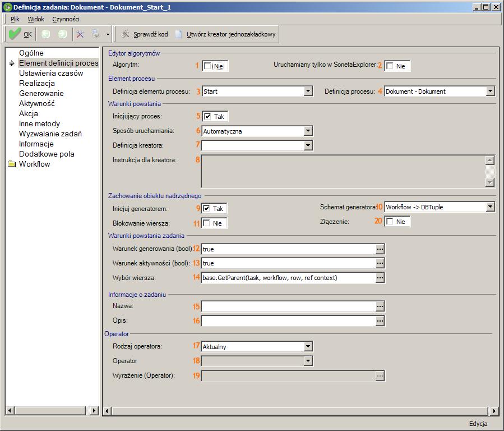Select Dodatkowe pola in the tree
The width and height of the screenshot is (504, 431).
pos(47,154)
